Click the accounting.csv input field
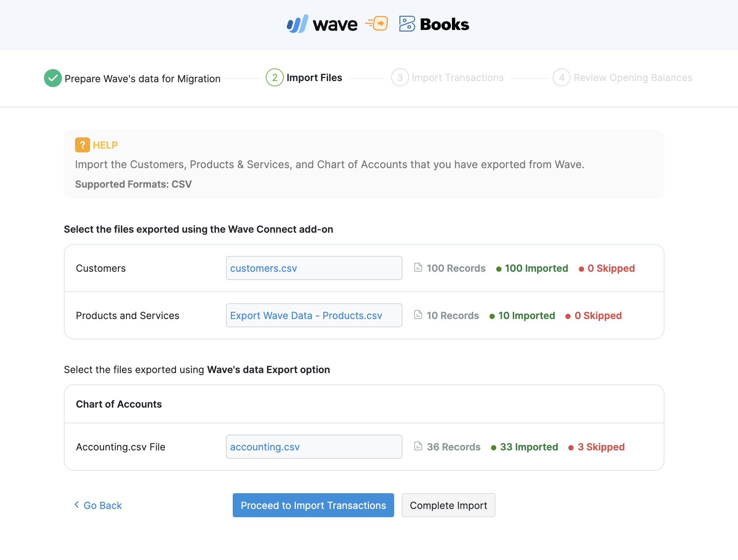Screen dimensions: 738x560 [x=313, y=447]
